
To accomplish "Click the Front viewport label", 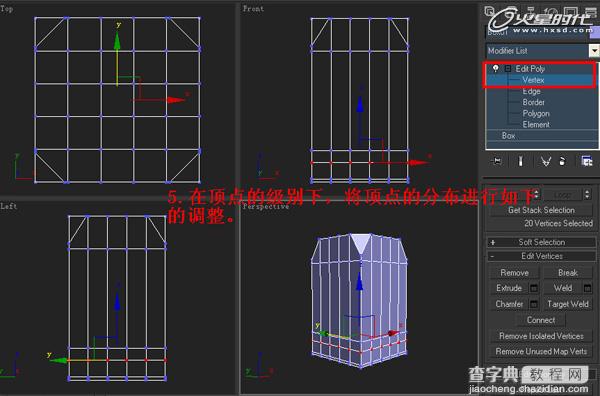I will coord(253,8).
